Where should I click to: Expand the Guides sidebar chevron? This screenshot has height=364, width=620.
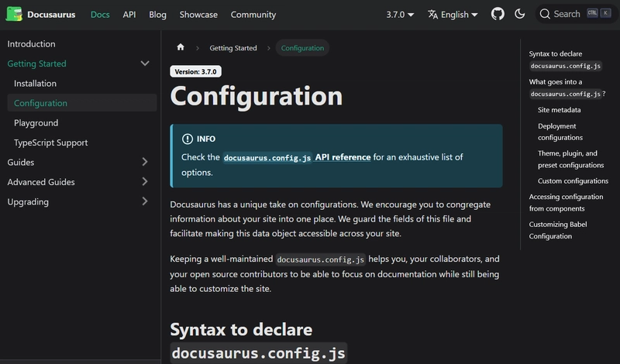coord(144,162)
